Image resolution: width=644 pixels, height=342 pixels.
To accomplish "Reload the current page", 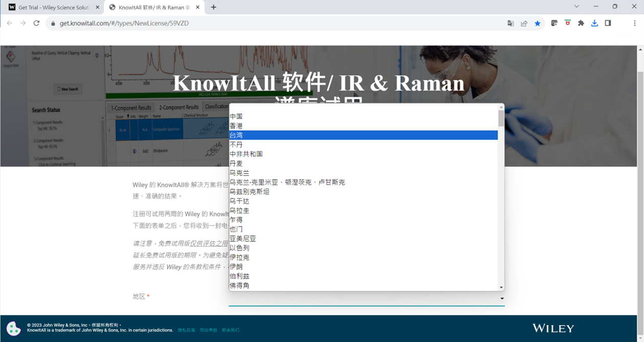I will [x=36, y=23].
